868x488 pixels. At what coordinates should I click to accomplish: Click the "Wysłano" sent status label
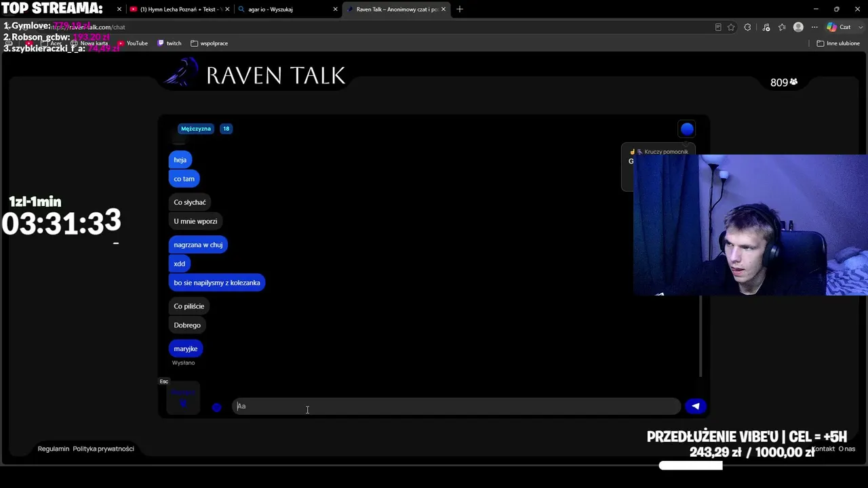[x=183, y=363]
